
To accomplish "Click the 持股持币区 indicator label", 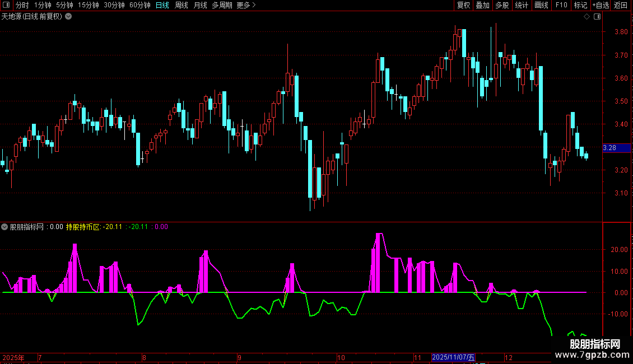I will (x=82, y=227).
